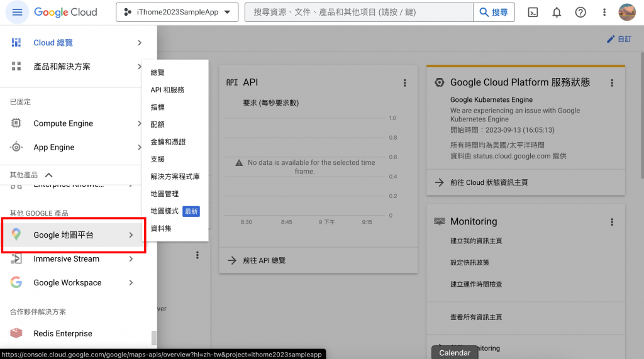Click 建立運作時間檢查 link
This screenshot has height=359, width=644.
(476, 284)
